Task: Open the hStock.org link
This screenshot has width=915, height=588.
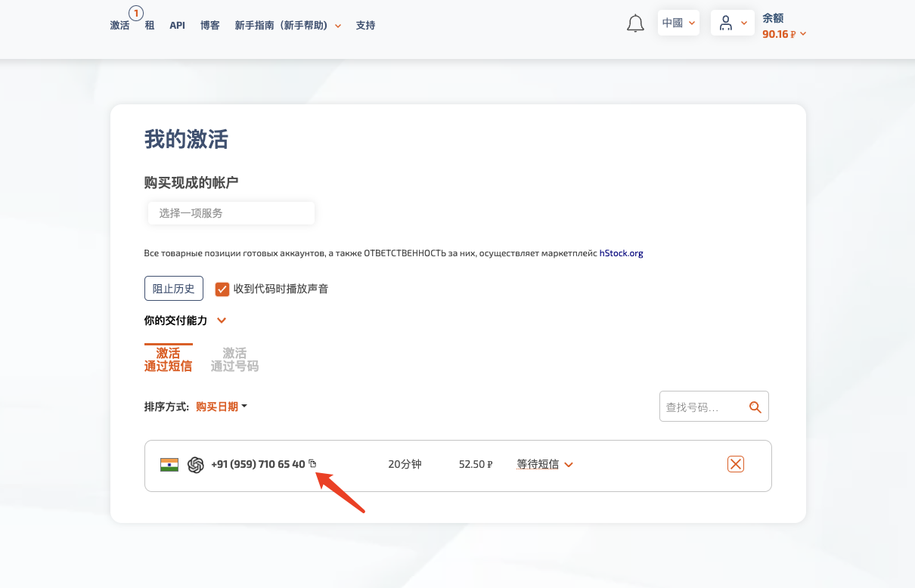Action: tap(621, 254)
